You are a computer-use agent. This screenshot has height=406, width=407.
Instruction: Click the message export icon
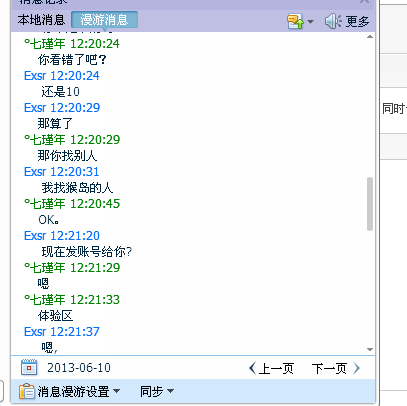295,21
